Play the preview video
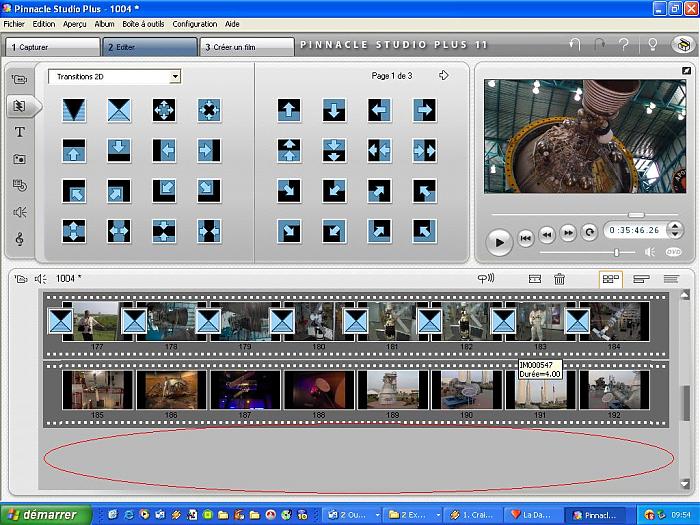 pyautogui.click(x=499, y=242)
